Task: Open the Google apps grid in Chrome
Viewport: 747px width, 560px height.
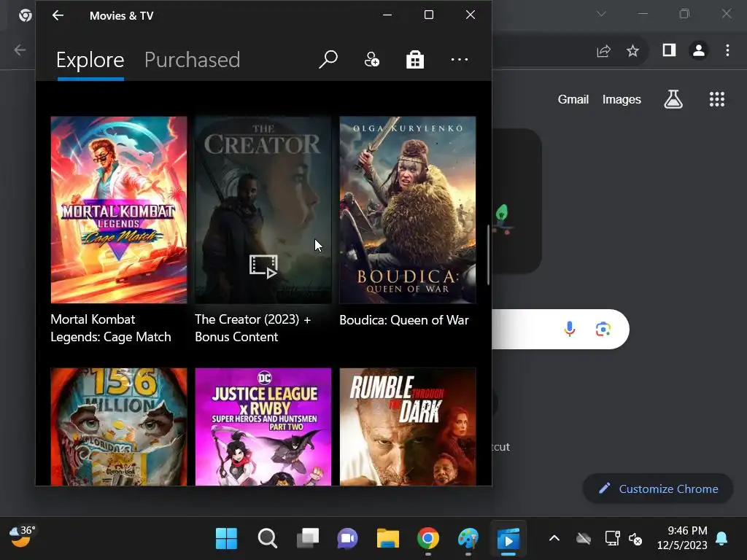Action: tap(716, 99)
